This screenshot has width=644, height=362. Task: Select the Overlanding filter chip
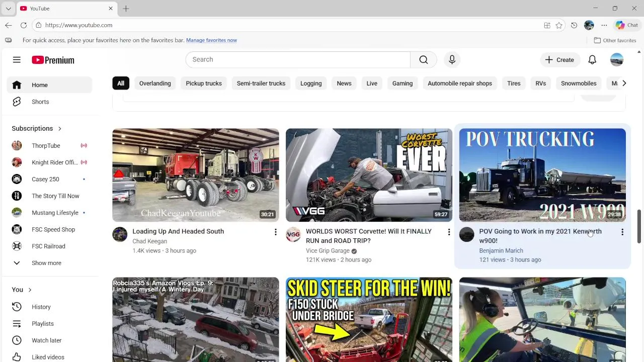click(155, 83)
